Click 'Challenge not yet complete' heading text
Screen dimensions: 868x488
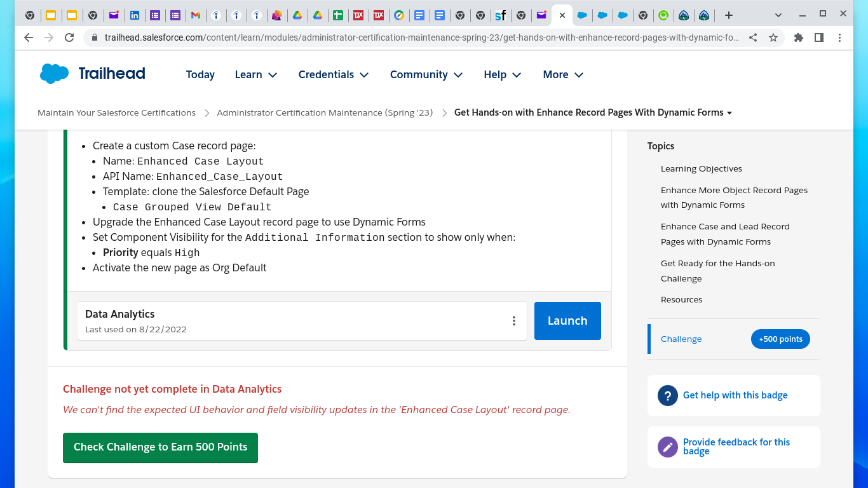tap(172, 389)
